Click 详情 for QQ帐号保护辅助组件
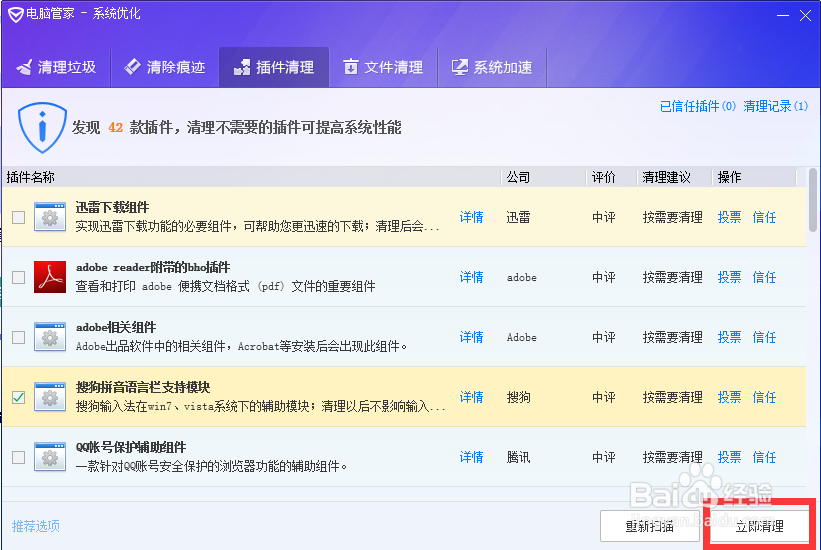Image resolution: width=821 pixels, height=550 pixels. pos(471,457)
